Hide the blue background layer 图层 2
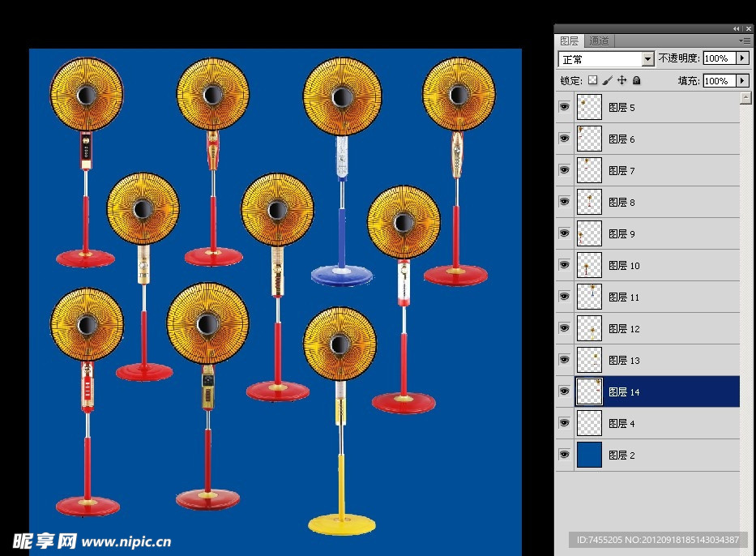 (x=564, y=455)
